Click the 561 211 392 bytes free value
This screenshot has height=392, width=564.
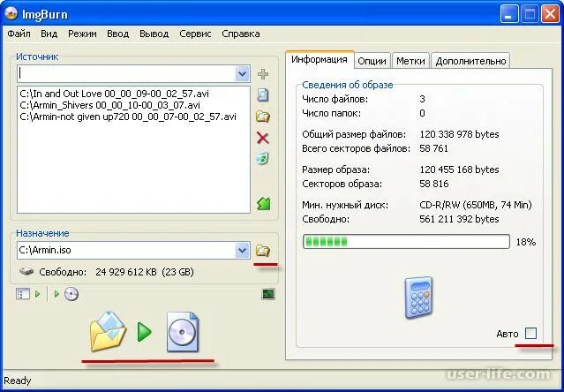click(459, 219)
